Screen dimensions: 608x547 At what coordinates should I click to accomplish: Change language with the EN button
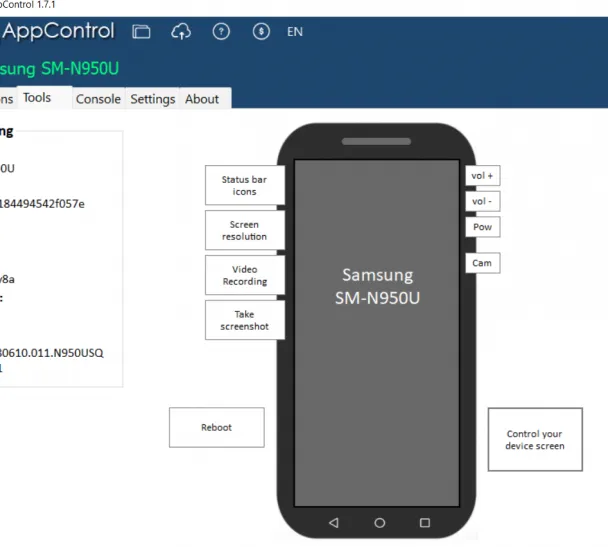click(295, 32)
